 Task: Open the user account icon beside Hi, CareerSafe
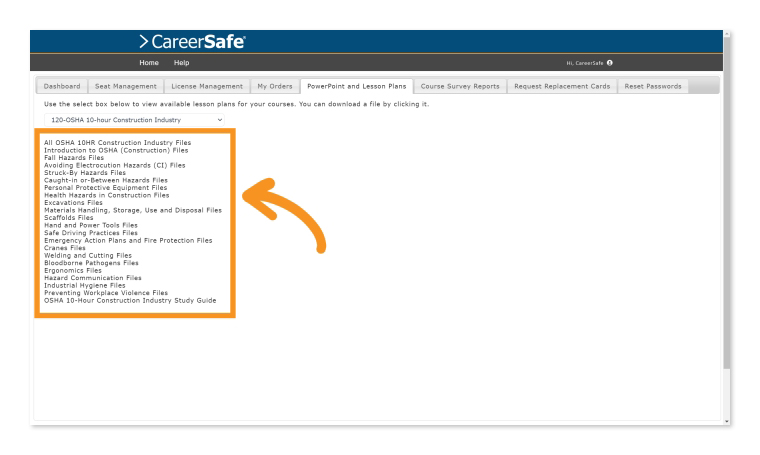(610, 63)
